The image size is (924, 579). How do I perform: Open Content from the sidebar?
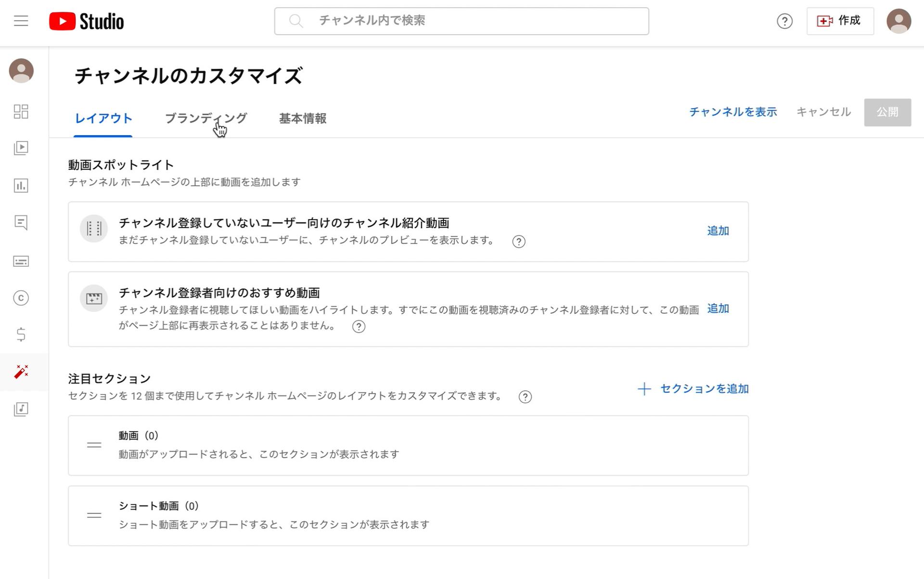click(21, 148)
